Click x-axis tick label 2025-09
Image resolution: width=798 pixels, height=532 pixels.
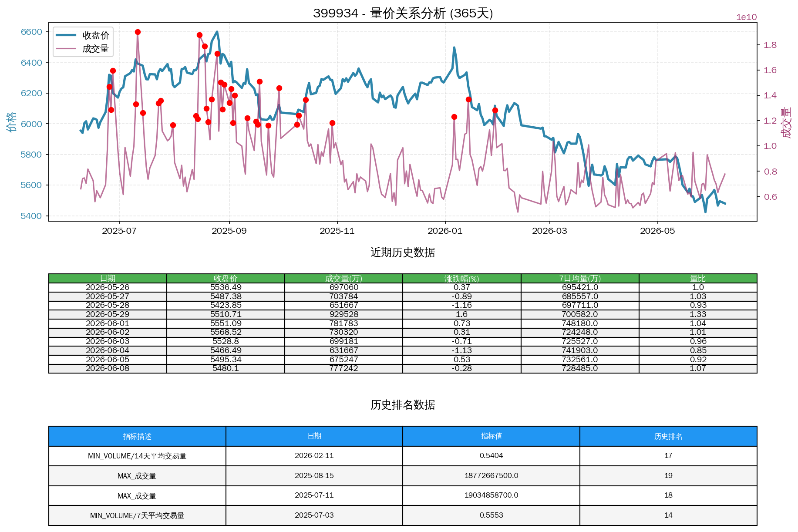click(x=229, y=231)
